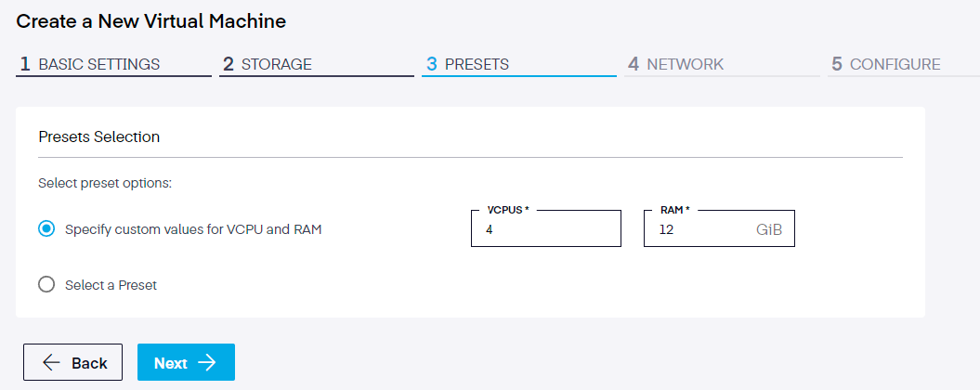The height and width of the screenshot is (390, 980).
Task: Click the 'Select a Preset' label text
Action: [111, 285]
